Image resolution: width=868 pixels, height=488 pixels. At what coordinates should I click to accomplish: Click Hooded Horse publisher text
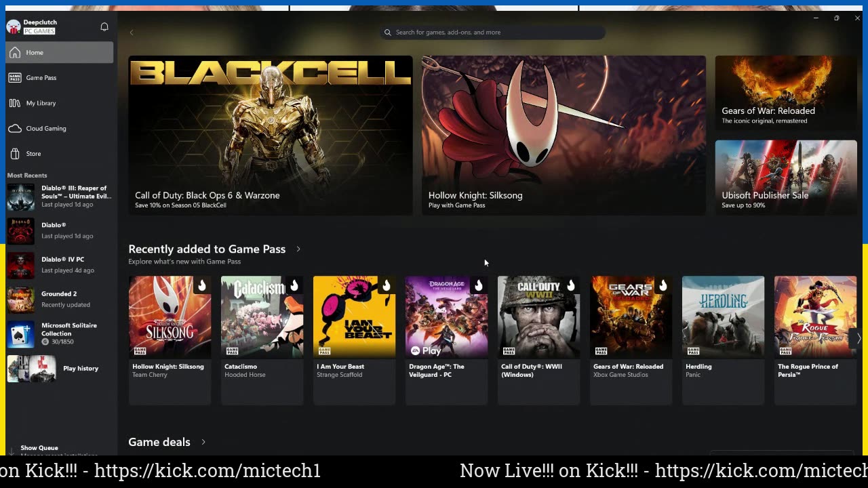point(245,375)
